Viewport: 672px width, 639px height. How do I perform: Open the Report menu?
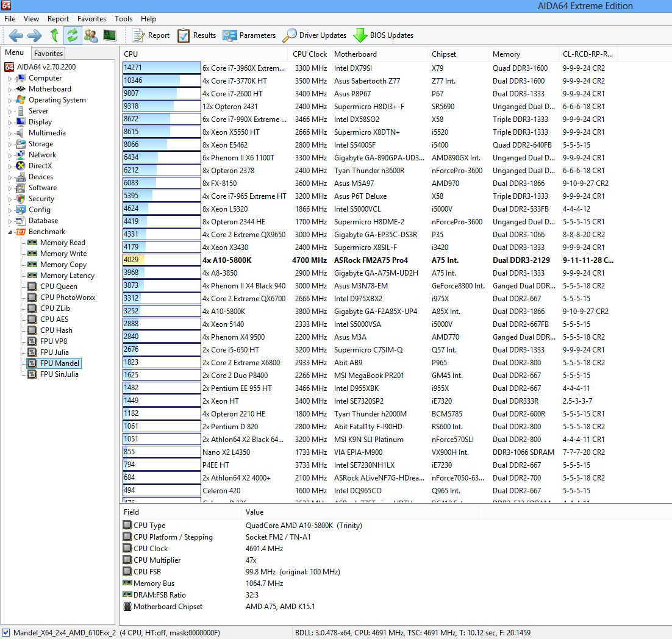59,19
